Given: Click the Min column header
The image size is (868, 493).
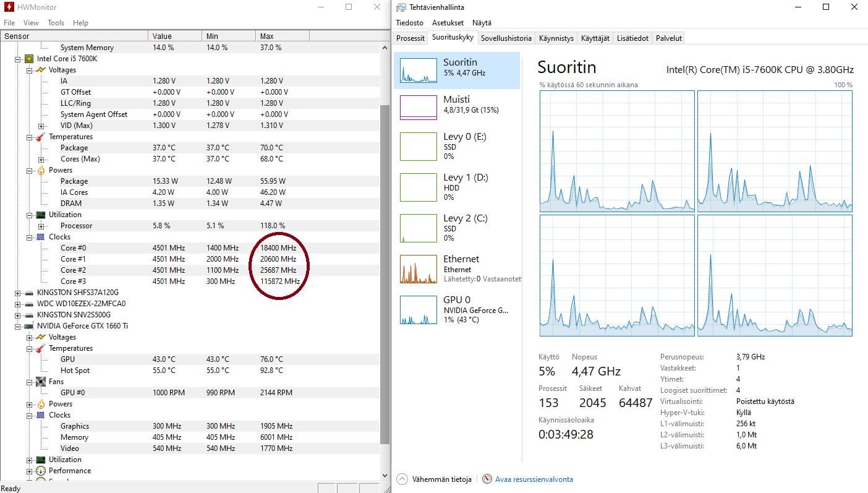Looking at the screenshot, I should click(x=230, y=36).
